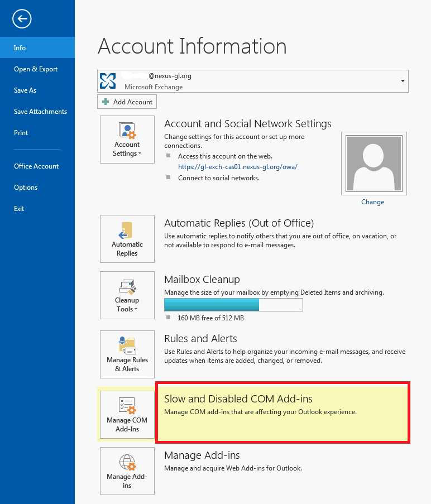Open the Cleanup Tools dropdown
431x504 pixels.
[x=127, y=295]
